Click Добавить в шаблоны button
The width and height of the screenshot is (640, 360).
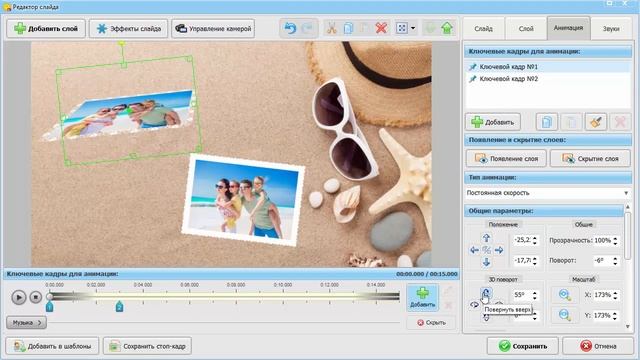coord(52,346)
